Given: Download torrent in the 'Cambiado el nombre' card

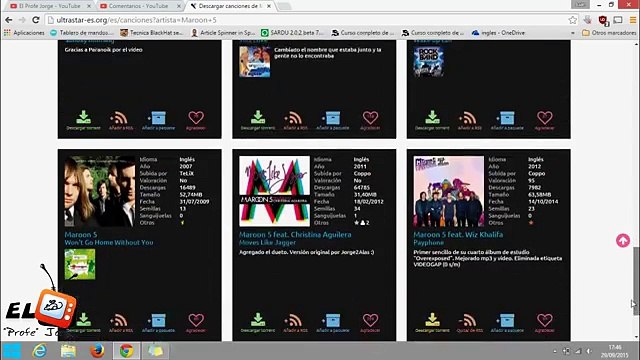Looking at the screenshot, I should click(x=258, y=120).
